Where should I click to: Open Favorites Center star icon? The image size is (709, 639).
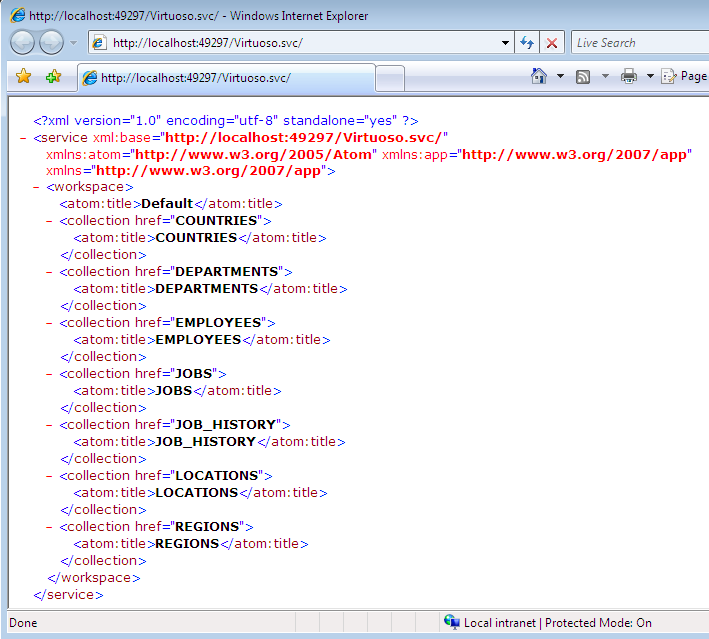coord(24,77)
